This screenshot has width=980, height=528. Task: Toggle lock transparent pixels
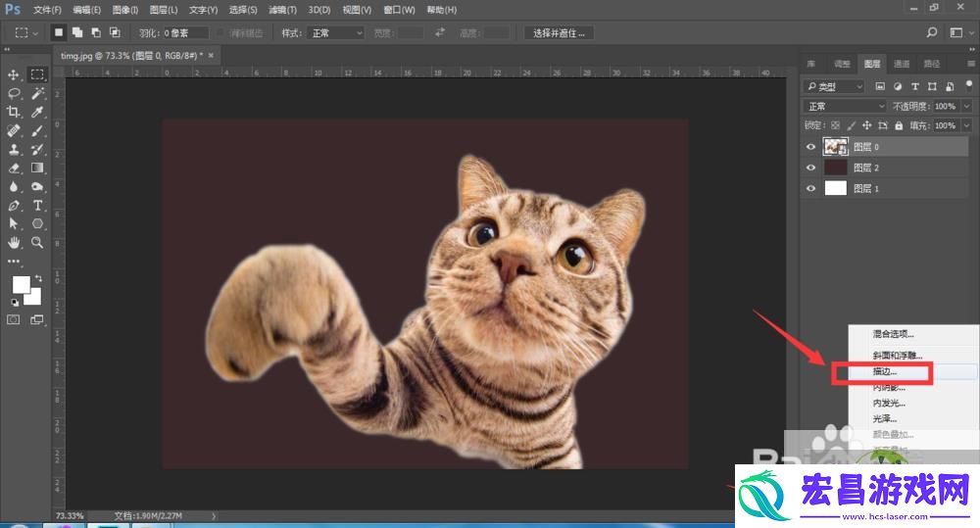835,125
